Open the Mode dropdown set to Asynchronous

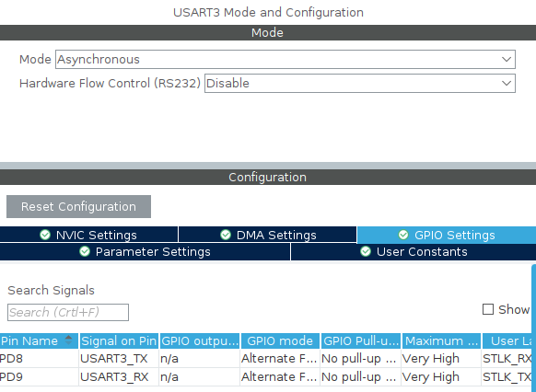click(285, 60)
